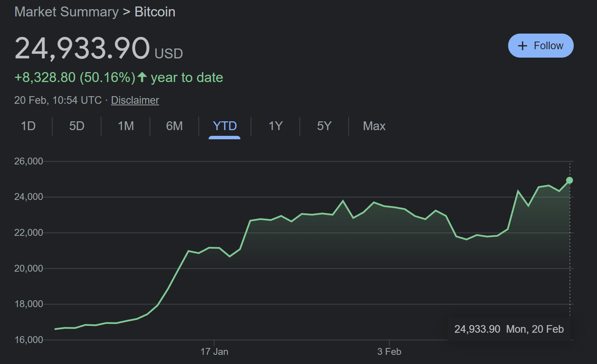The height and width of the screenshot is (364, 597).
Task: Show the 1M chart range
Action: 126,126
